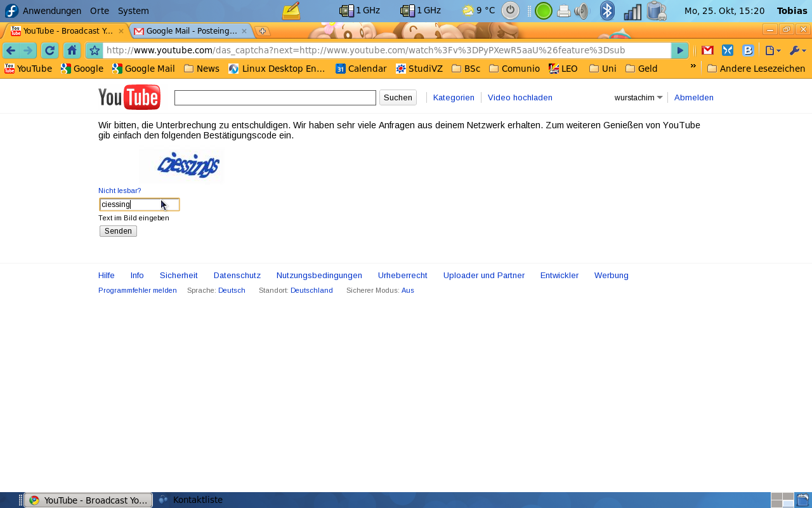Viewport: 812px width, 508px height.
Task: Click the captcha image
Action: pos(181,166)
